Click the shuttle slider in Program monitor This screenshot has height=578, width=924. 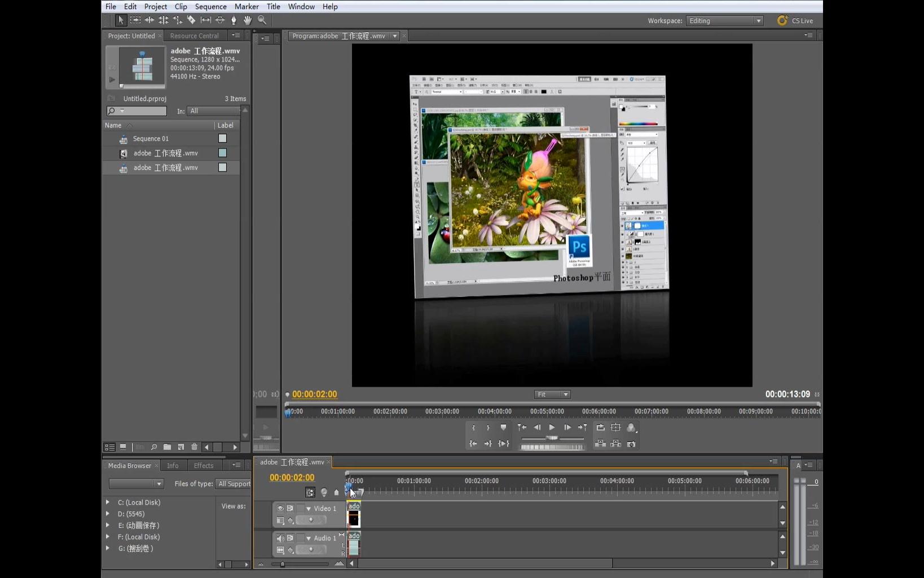(x=552, y=439)
